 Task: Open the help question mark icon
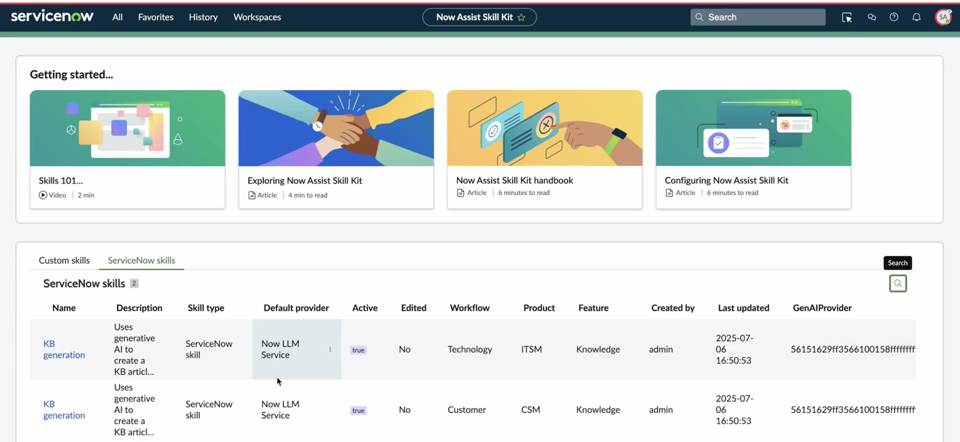[894, 17]
